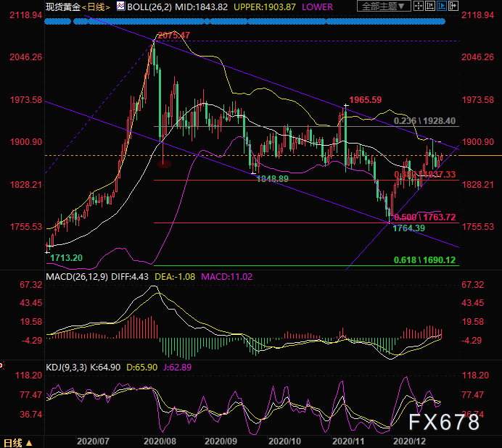Image resolution: width=502 pixels, height=448 pixels.
Task: Select the 0.618 \ 1690.12 Fibonacci level
Action: click(x=424, y=260)
